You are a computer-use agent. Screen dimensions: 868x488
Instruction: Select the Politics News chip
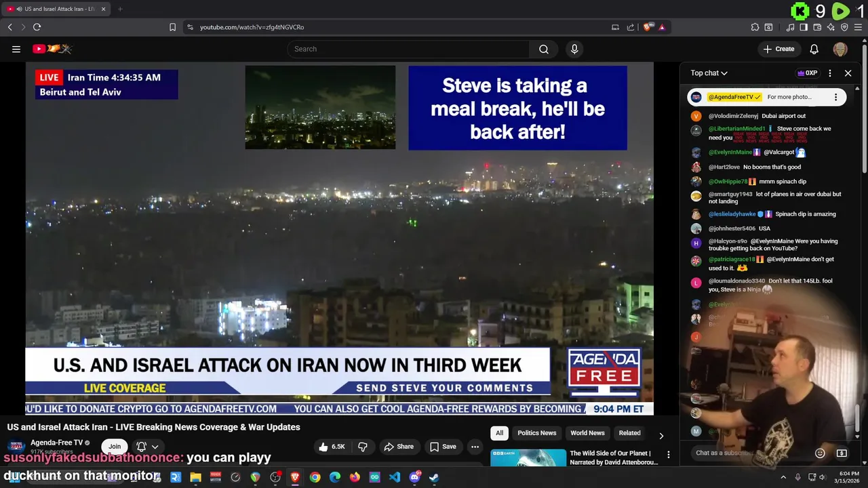536,433
